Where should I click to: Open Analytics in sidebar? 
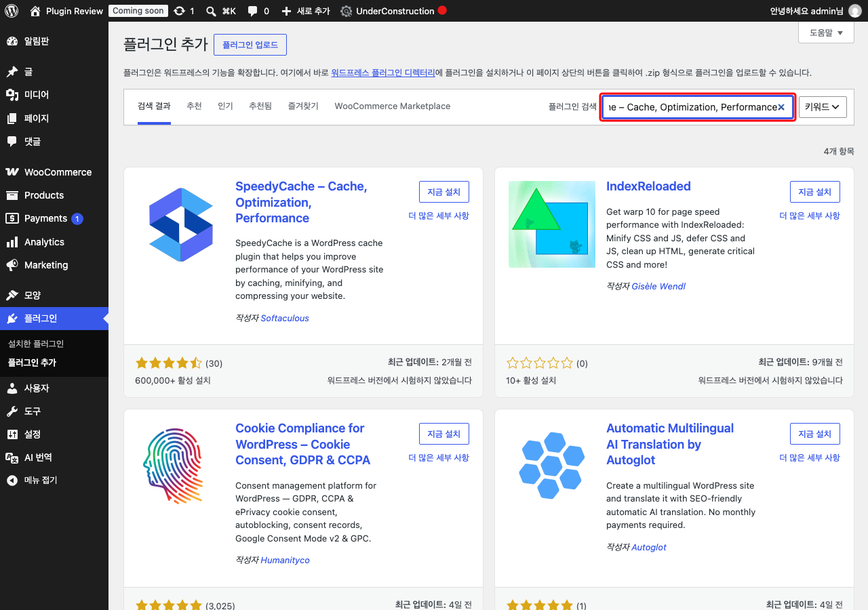click(x=54, y=242)
